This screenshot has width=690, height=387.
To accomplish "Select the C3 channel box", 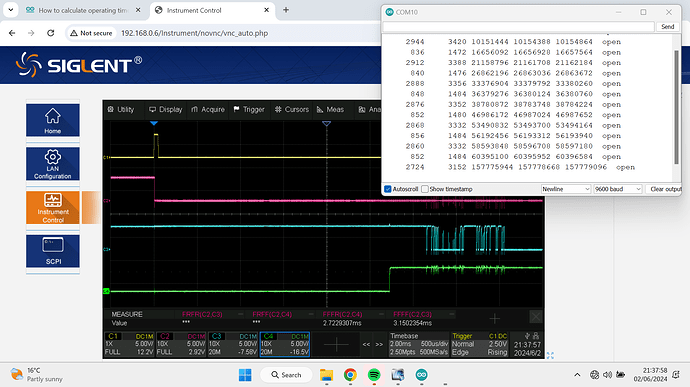I will click(x=233, y=344).
